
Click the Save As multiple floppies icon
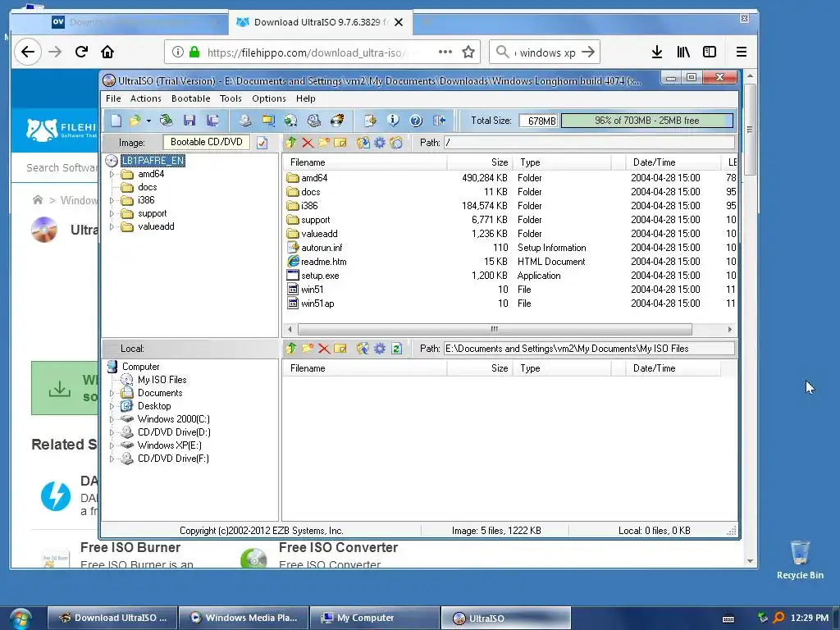pos(212,121)
